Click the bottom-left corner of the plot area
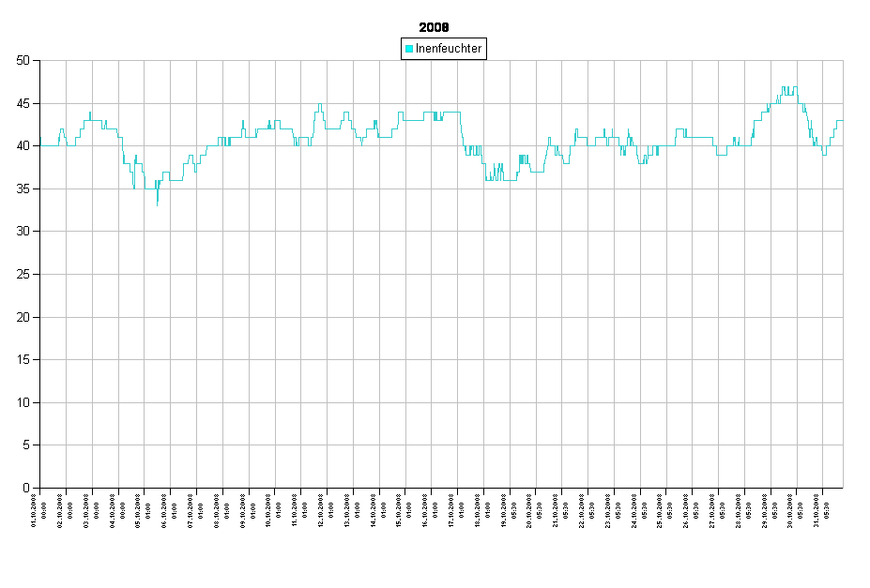Image resolution: width=870 pixels, height=588 pixels. [x=40, y=487]
